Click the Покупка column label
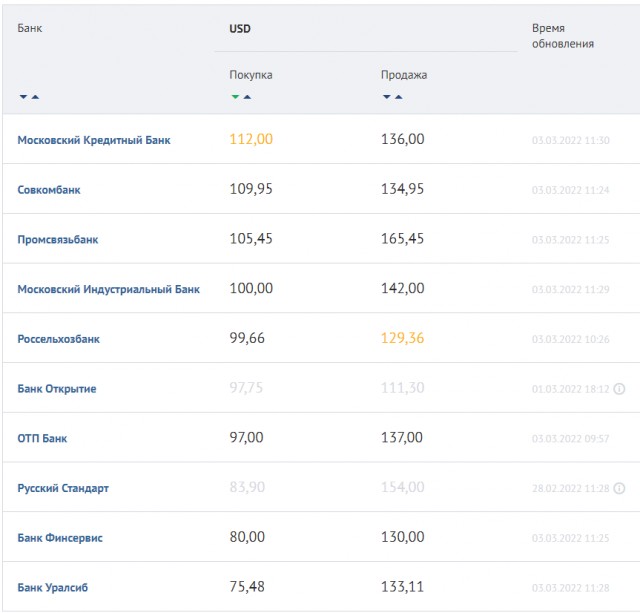 [251, 75]
